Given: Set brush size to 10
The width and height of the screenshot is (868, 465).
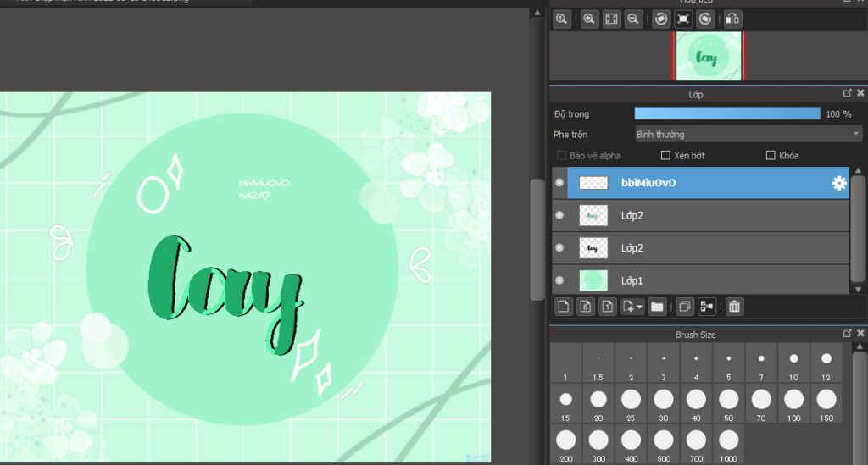Looking at the screenshot, I should 793,363.
